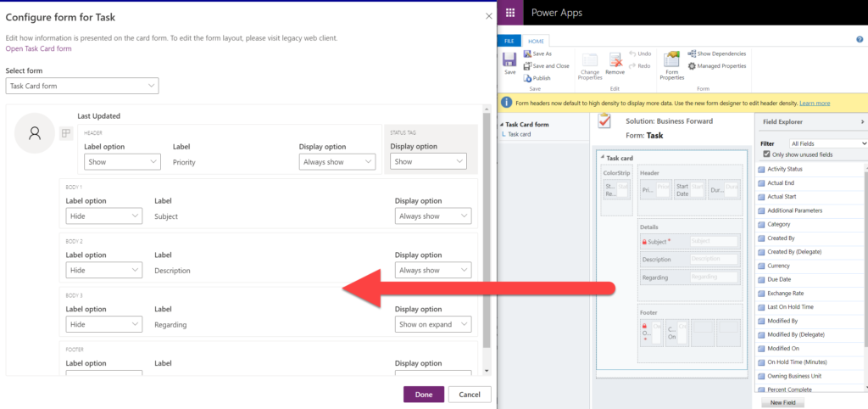Click the header layout grid icon
Screen dimensions: 868x409
point(66,133)
